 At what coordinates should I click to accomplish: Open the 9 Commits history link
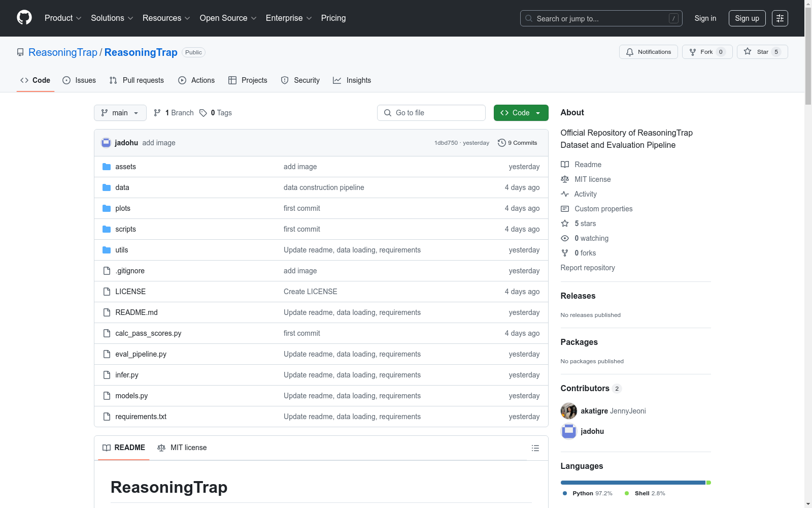518,143
